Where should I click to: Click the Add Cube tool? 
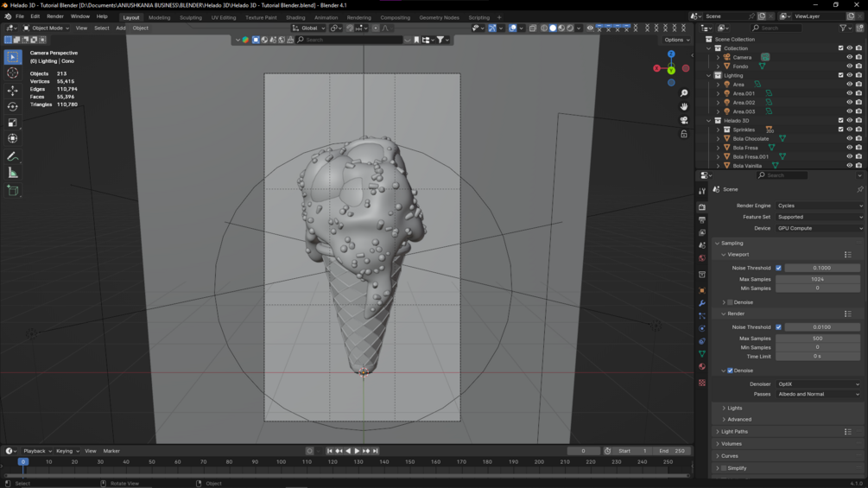[x=13, y=190]
